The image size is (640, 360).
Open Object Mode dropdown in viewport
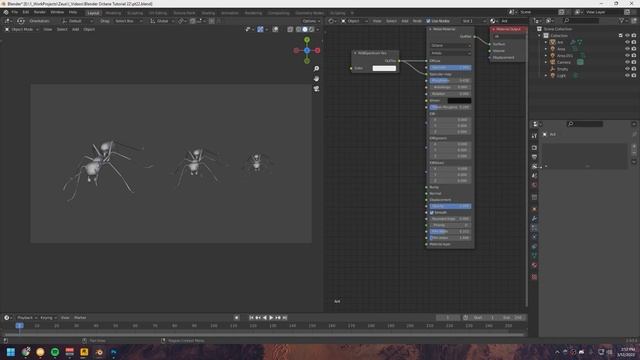(x=22, y=29)
